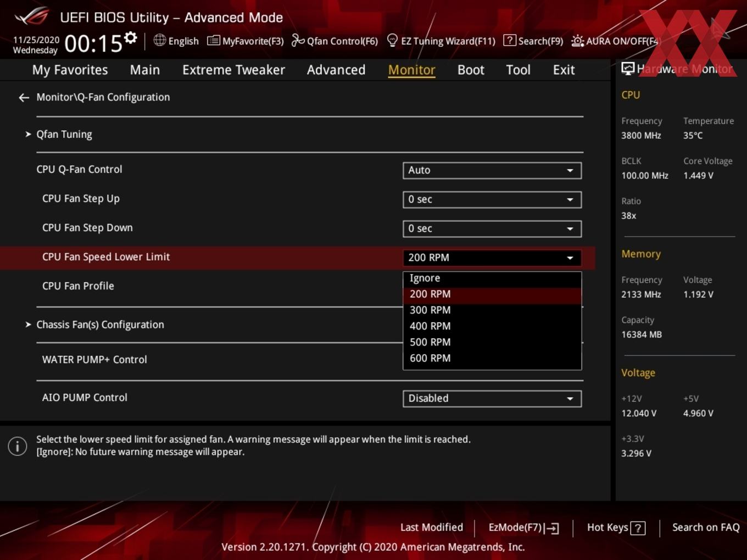Click BCLK value 100.00 MHz
This screenshot has width=747, height=560.
tap(645, 176)
